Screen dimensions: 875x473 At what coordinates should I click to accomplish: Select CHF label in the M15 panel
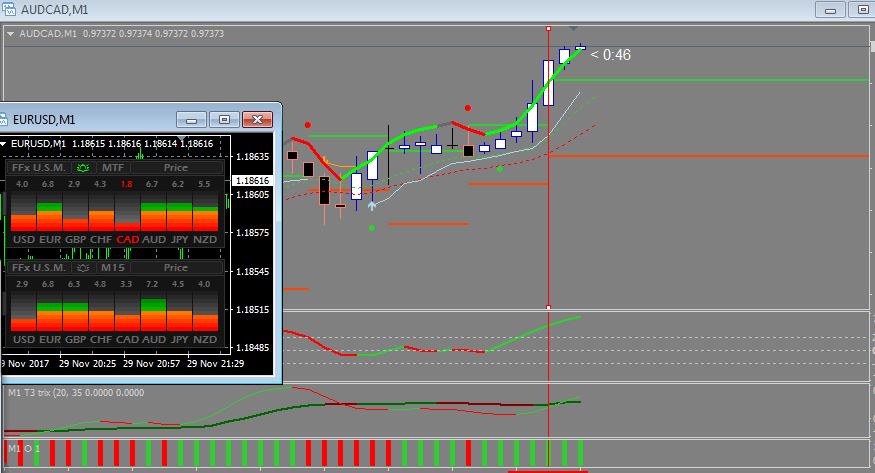click(101, 339)
